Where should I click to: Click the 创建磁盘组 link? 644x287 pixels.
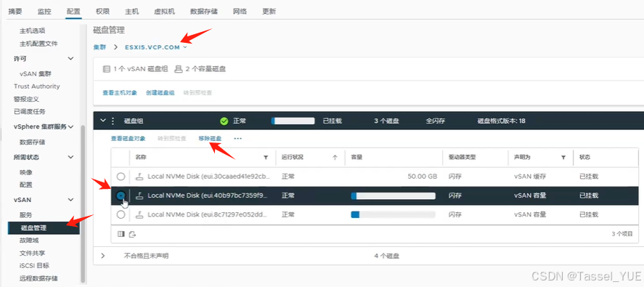point(160,93)
